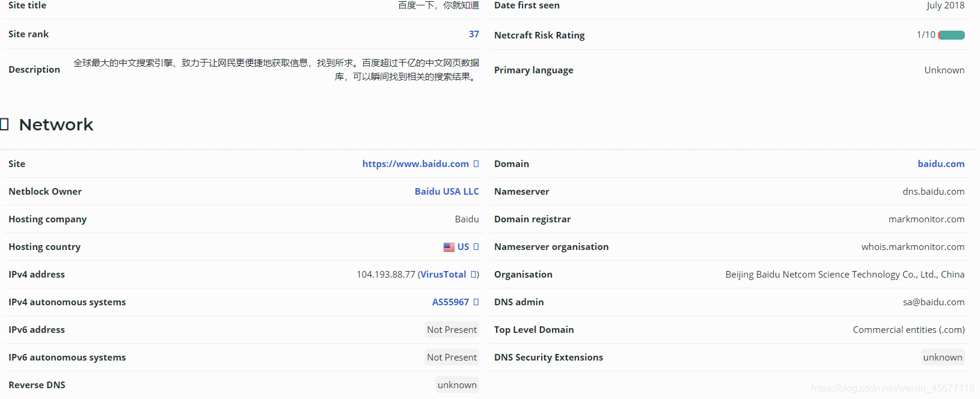
Task: Click the Beijing Baidu Netcom organisation value
Action: [845, 275]
